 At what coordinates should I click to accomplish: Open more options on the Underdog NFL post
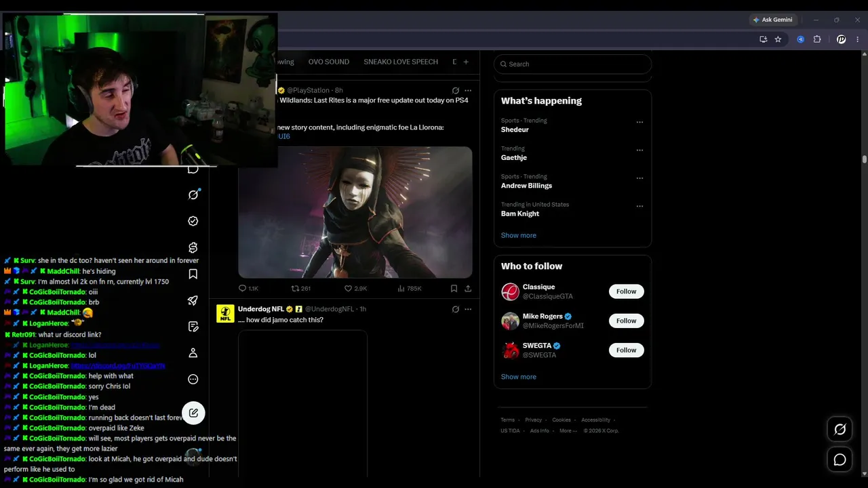click(x=468, y=309)
